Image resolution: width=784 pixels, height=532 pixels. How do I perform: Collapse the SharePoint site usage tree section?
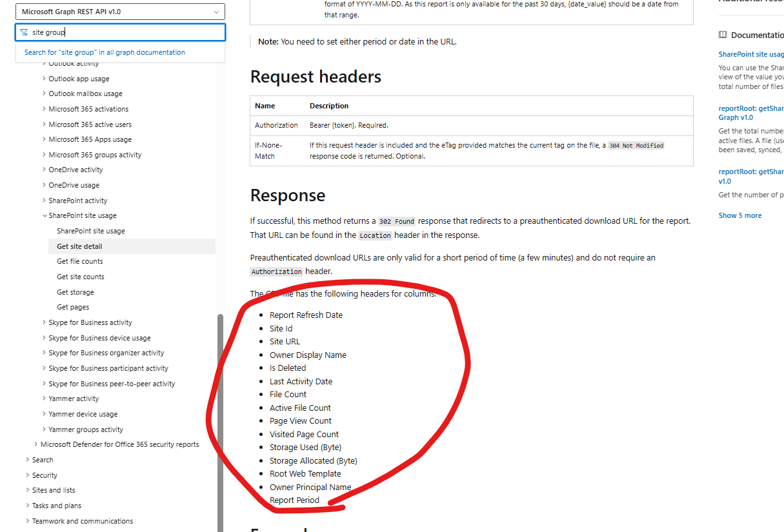click(45, 215)
